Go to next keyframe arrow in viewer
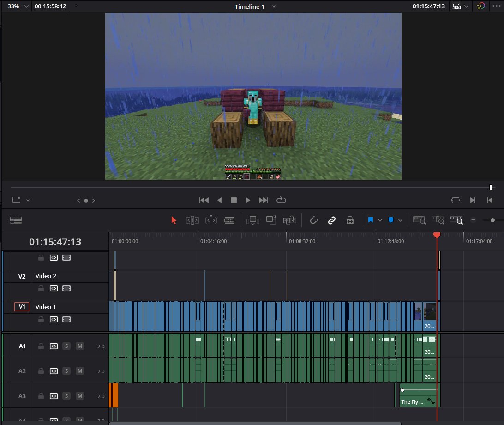 coord(94,200)
